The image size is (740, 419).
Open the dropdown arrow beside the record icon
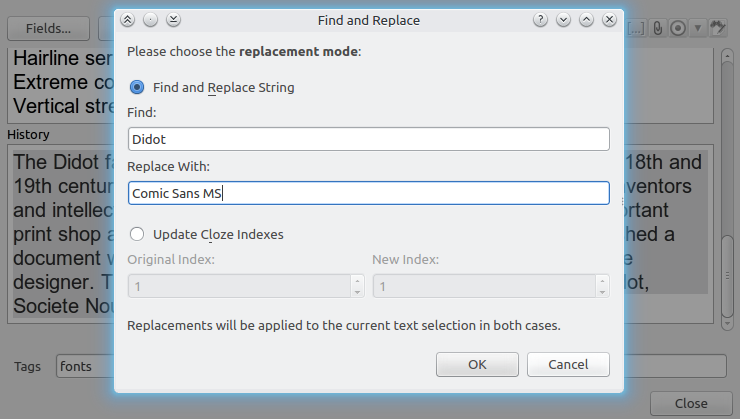697,28
